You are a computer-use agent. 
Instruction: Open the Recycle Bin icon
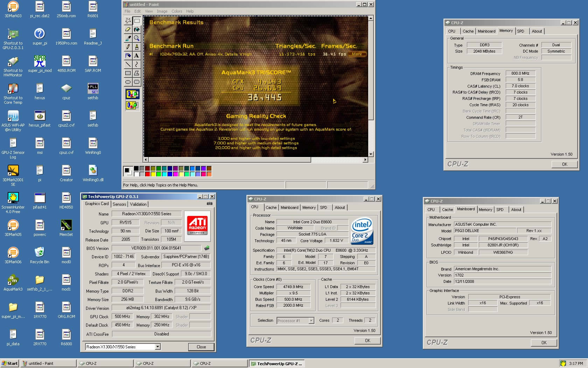[x=40, y=255]
